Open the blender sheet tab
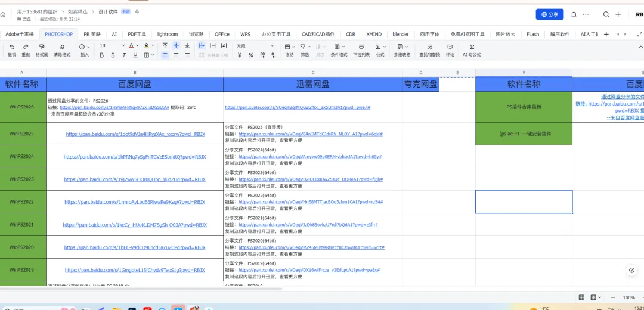644x310 pixels. coord(401,35)
